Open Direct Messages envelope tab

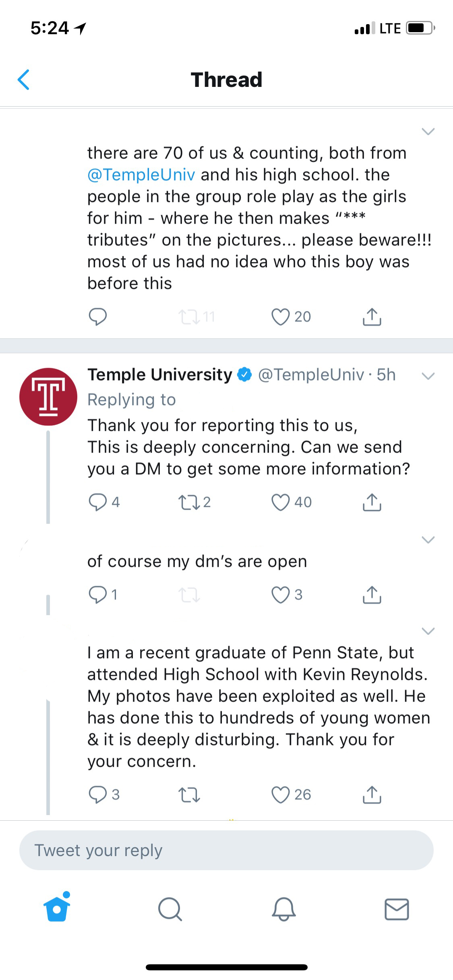pyautogui.click(x=397, y=909)
